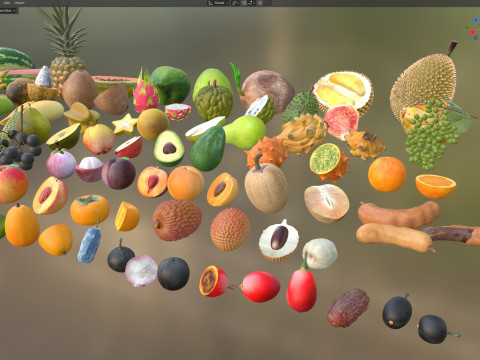Select the bunch of green grapes
This screenshot has height=360, width=480.
tap(430, 134)
